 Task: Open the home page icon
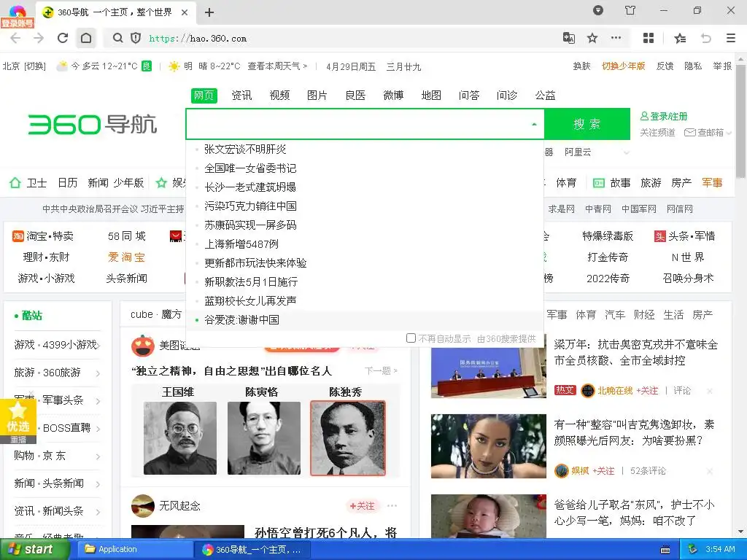click(86, 38)
